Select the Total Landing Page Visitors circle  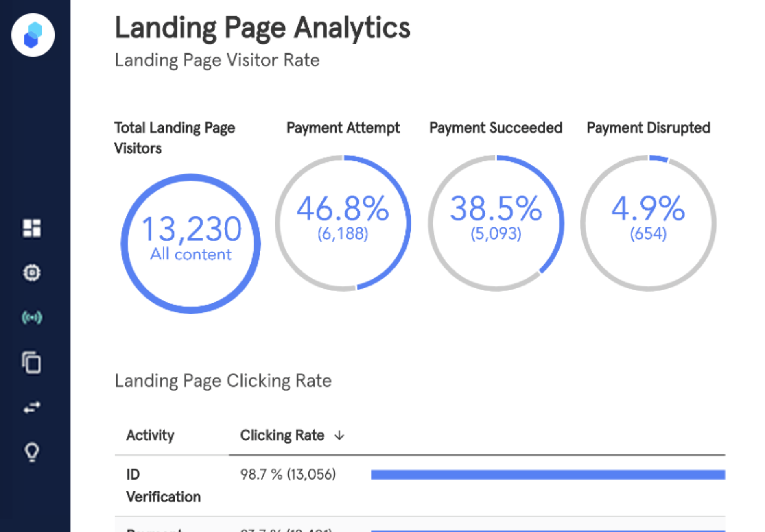191,244
